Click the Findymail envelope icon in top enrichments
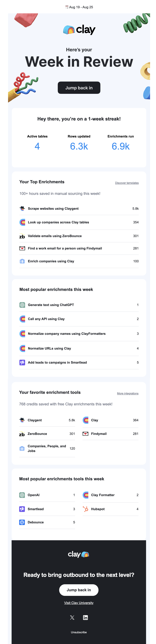 tap(22, 248)
